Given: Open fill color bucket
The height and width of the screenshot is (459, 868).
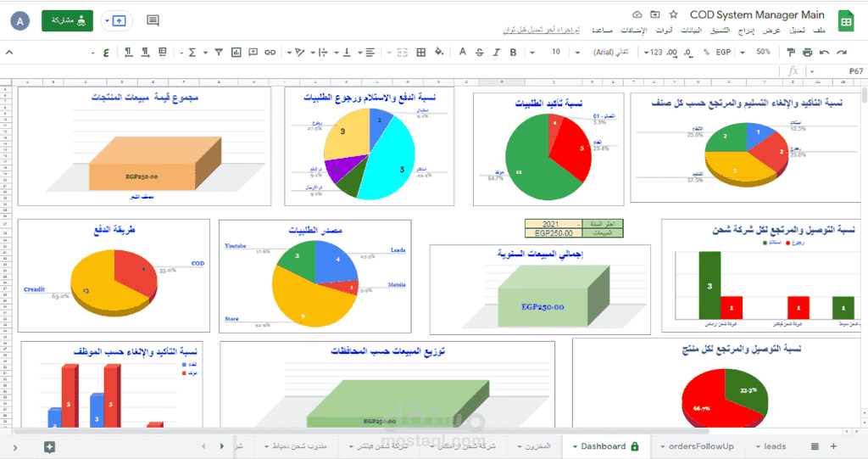Looking at the screenshot, I should click(439, 52).
